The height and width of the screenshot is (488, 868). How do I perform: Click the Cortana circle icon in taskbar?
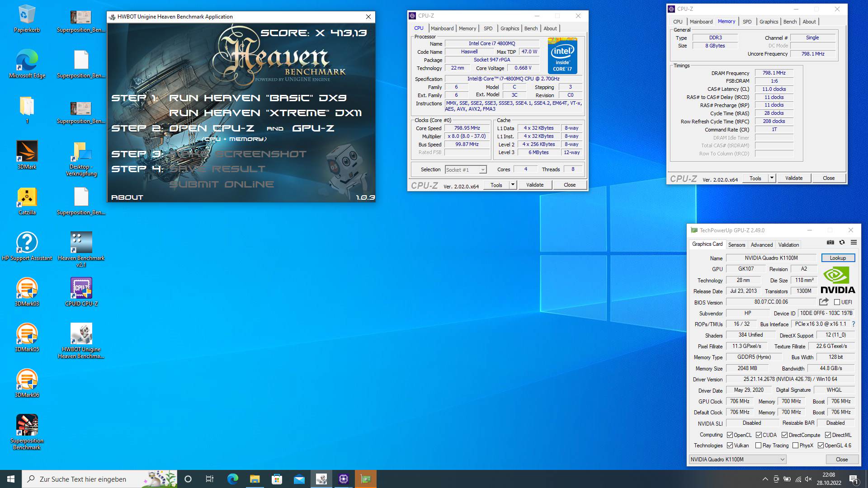(188, 479)
